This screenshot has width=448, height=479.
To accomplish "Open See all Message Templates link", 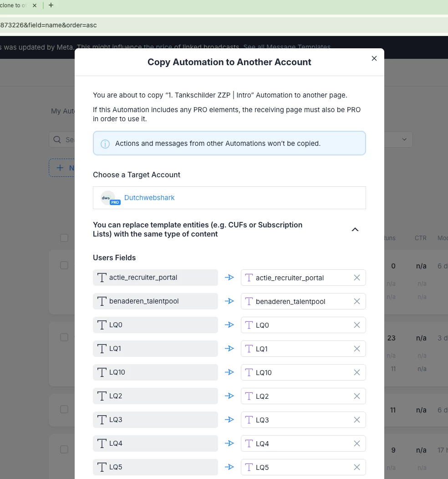I will [287, 47].
